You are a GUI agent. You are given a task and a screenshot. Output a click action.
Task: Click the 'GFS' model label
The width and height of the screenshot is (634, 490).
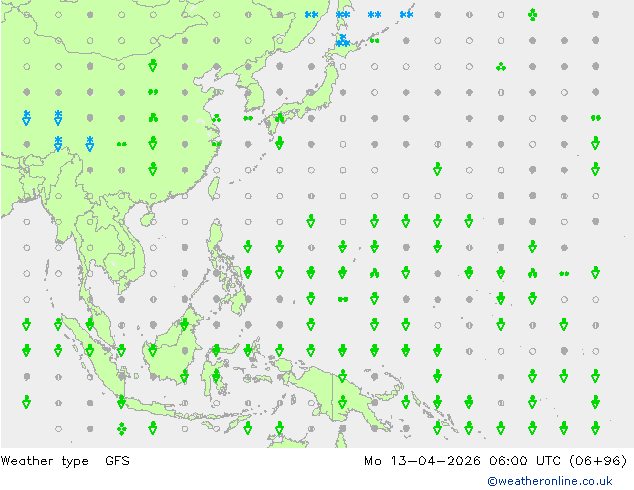117,460
